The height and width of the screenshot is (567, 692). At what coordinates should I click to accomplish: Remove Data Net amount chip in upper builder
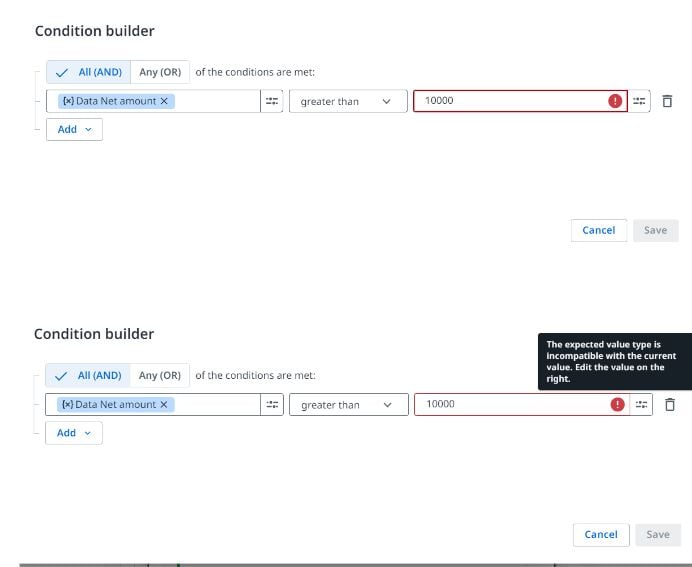click(164, 101)
